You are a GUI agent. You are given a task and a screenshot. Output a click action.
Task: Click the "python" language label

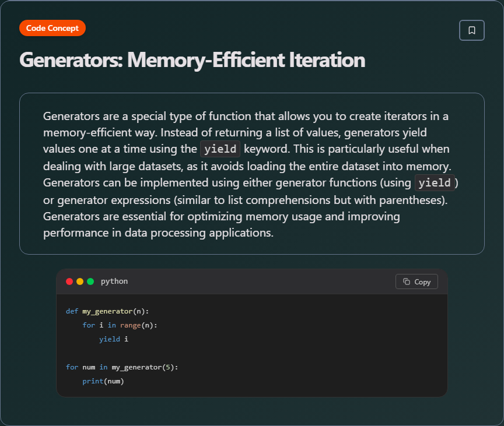coord(114,281)
